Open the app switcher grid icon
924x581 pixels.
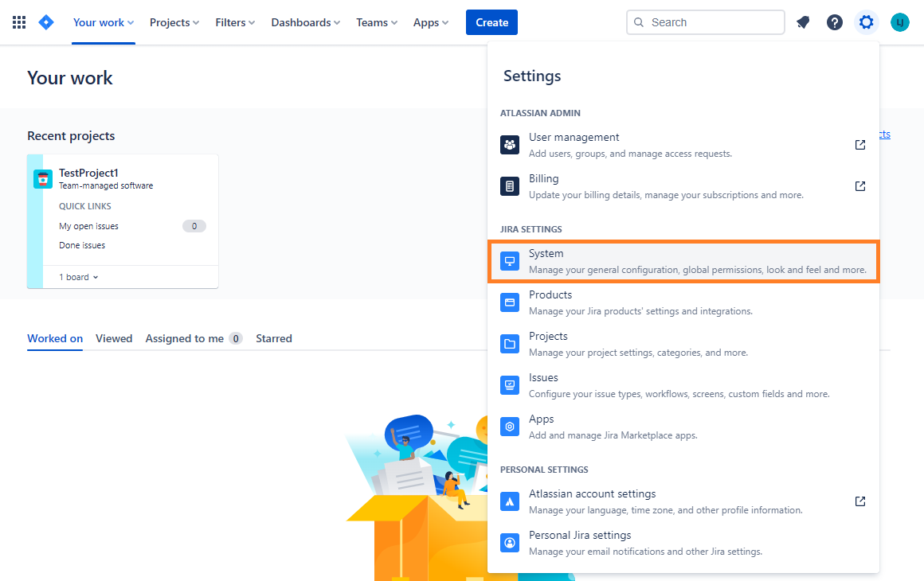click(19, 22)
